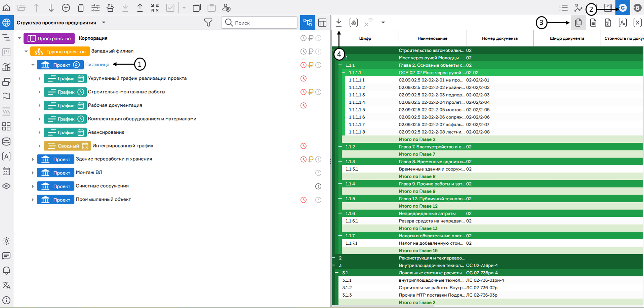The height and width of the screenshot is (308, 644).
Task: Click the translate language icon in sidebar
Action: [x=6, y=285]
